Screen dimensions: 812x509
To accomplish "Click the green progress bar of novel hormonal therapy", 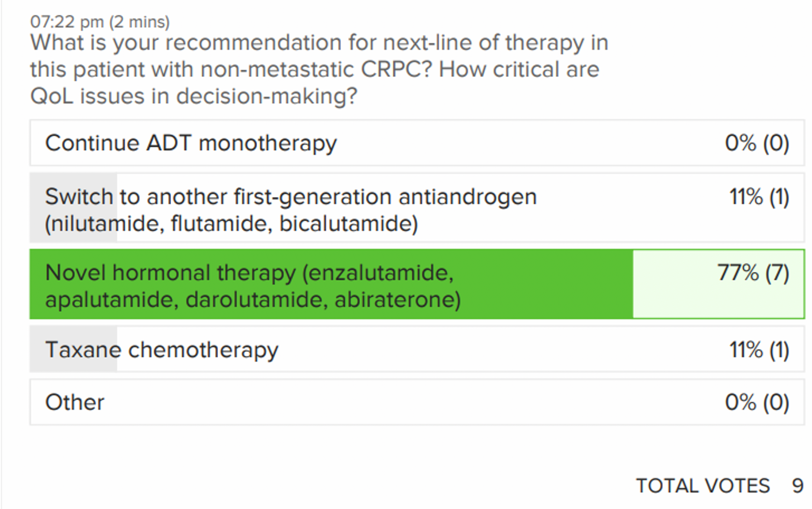I will (331, 284).
